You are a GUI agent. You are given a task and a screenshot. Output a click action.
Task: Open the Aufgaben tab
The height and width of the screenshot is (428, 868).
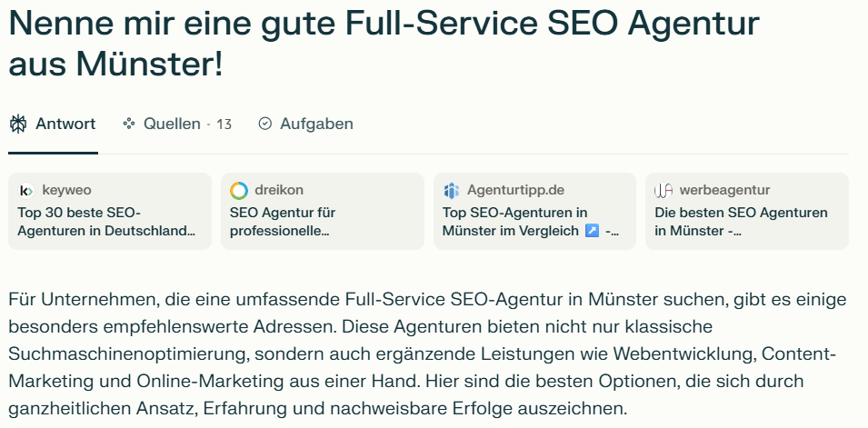[x=306, y=124]
